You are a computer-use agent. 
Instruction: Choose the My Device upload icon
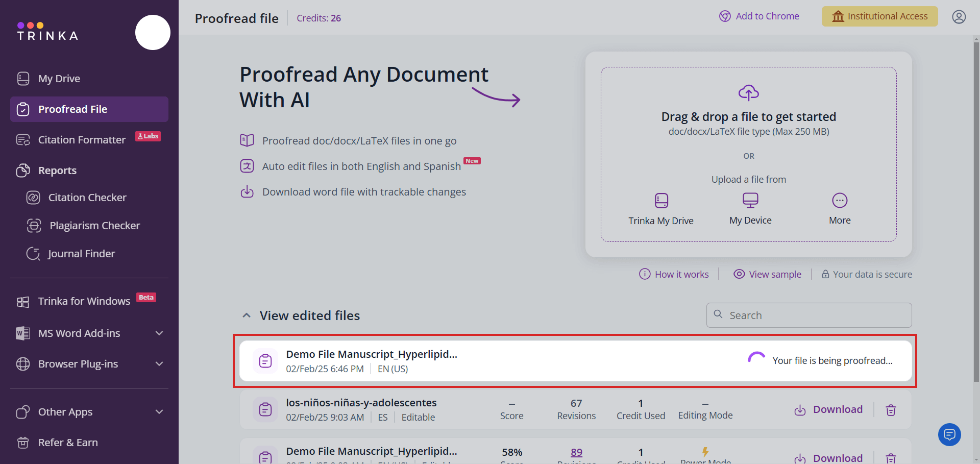click(750, 200)
